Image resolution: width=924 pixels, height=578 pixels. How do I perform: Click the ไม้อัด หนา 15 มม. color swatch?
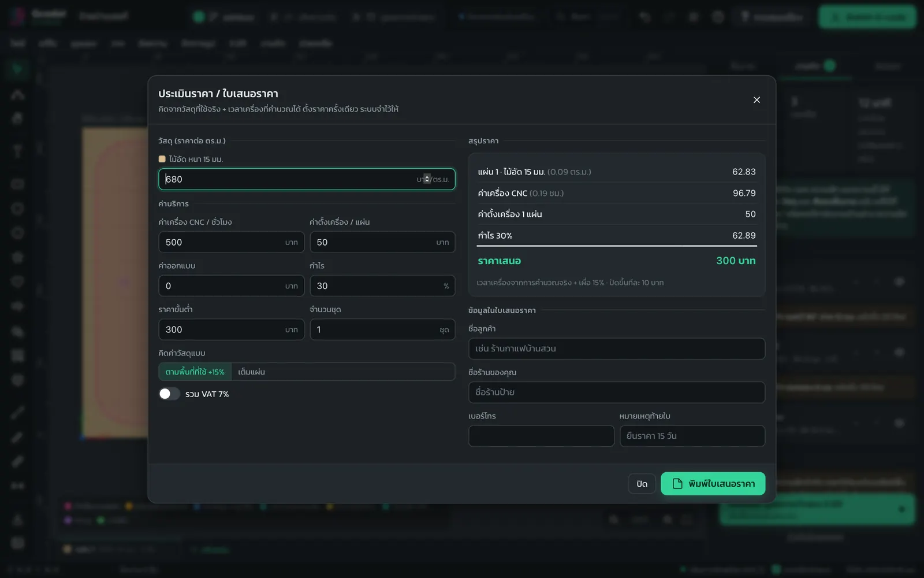[x=162, y=159]
